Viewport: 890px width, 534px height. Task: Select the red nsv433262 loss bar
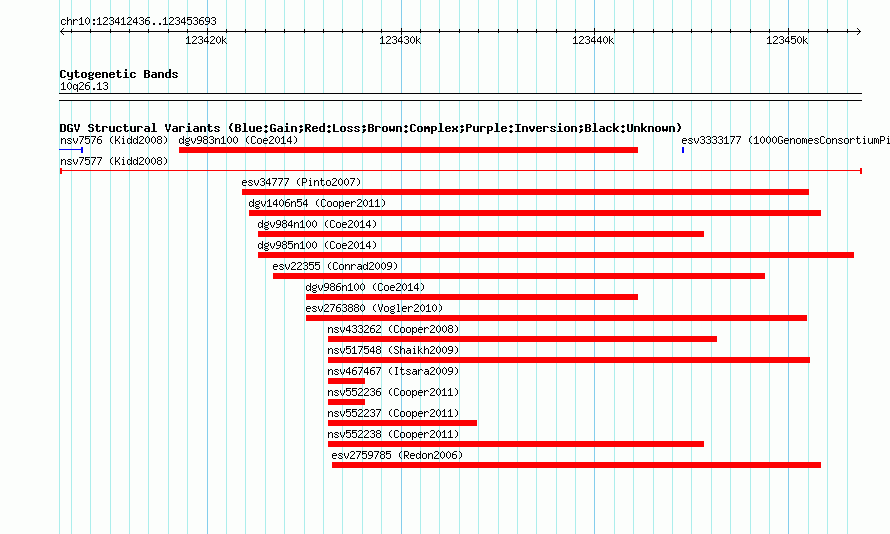coord(522,339)
